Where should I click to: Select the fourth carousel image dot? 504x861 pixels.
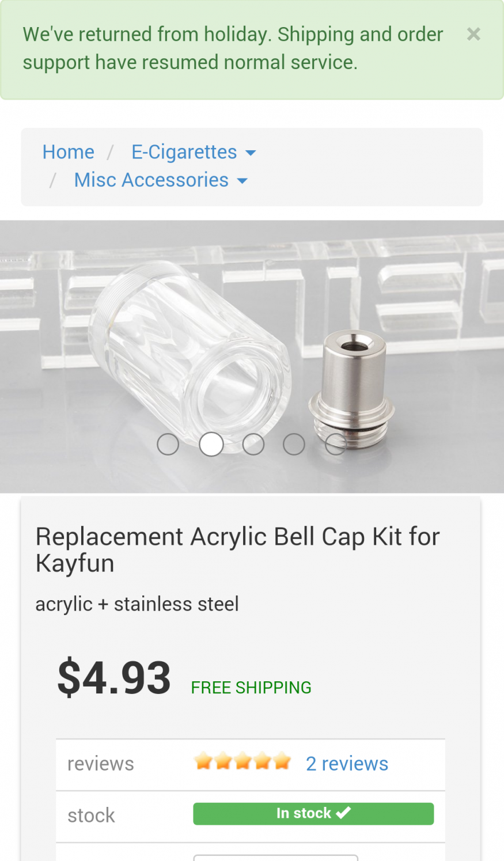click(294, 444)
